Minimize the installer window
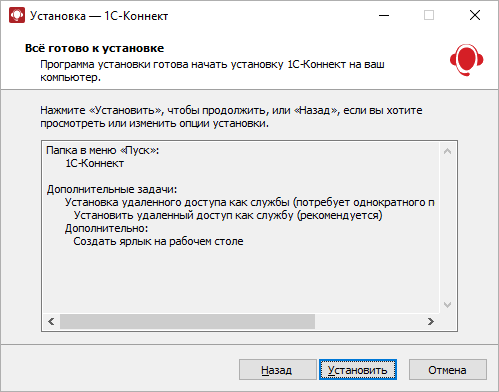Image resolution: width=499 pixels, height=392 pixels. [384, 15]
